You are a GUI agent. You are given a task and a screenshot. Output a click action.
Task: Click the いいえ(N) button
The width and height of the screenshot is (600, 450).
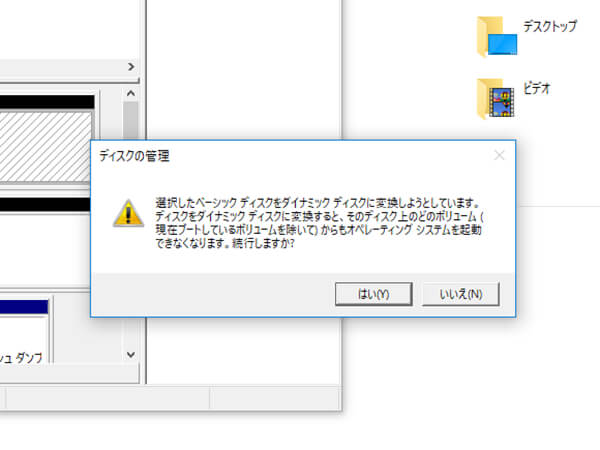coord(461,294)
